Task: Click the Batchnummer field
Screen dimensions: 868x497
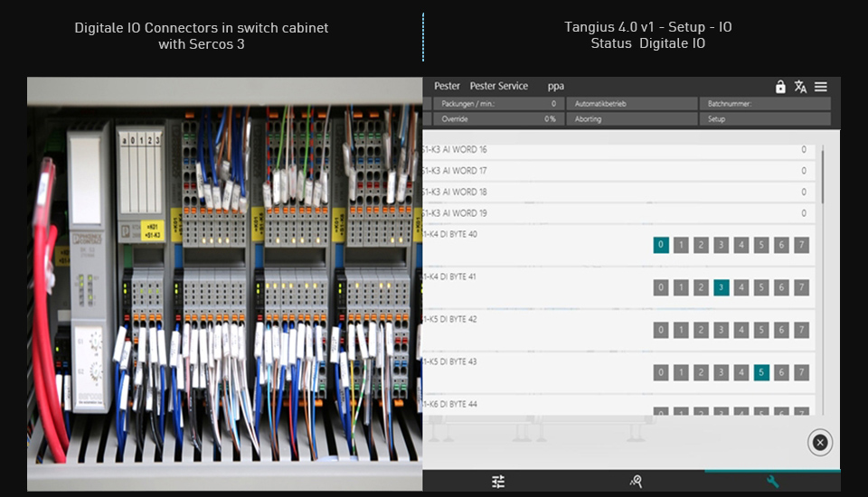Action: (x=766, y=104)
